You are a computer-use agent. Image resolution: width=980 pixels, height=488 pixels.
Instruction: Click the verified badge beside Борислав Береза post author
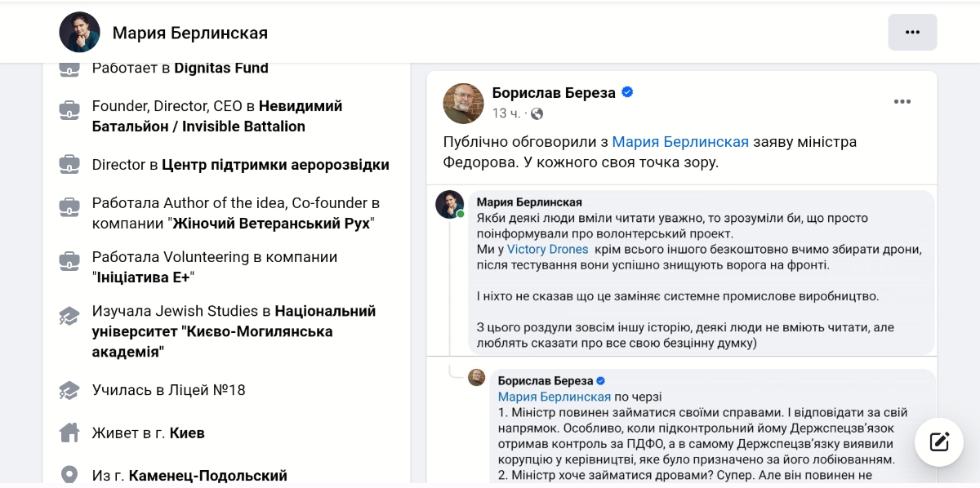coord(627,92)
